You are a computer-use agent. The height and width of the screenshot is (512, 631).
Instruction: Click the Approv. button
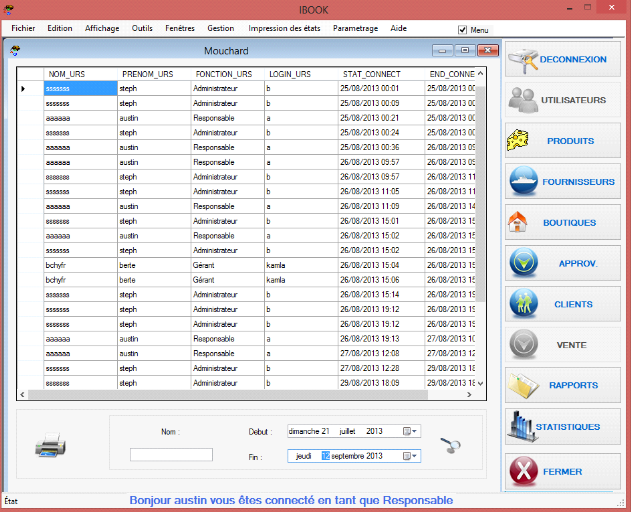pos(563,264)
